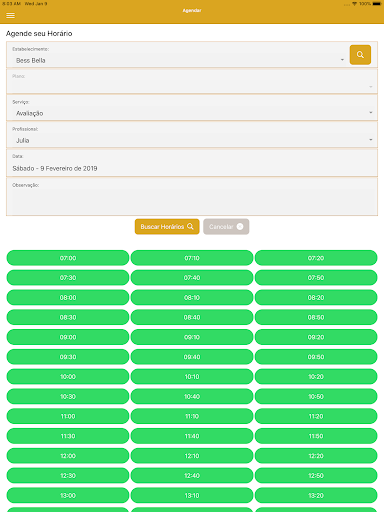The width and height of the screenshot is (384, 512).
Task: Book the 11:10 slot
Action: coord(192,416)
